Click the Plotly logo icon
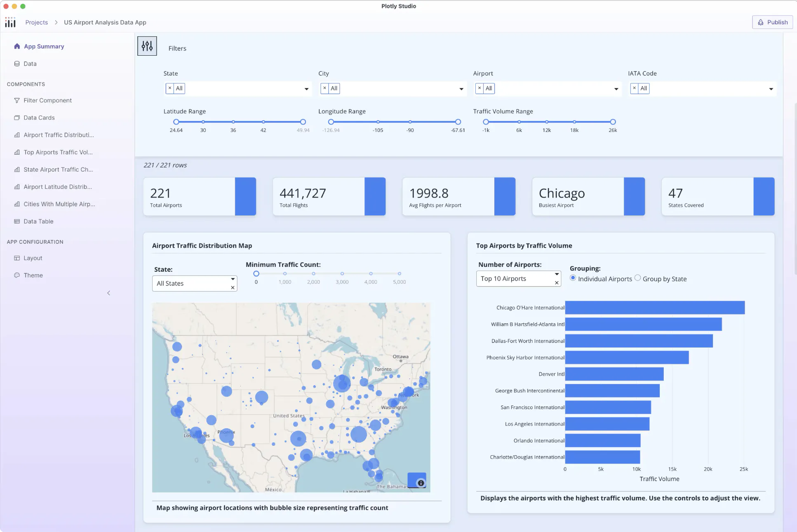The image size is (797, 532). click(x=10, y=22)
